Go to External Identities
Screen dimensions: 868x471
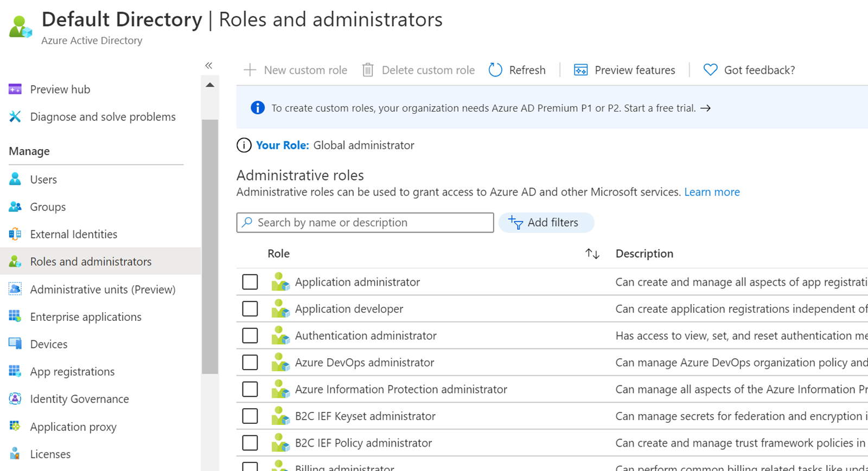click(x=74, y=234)
